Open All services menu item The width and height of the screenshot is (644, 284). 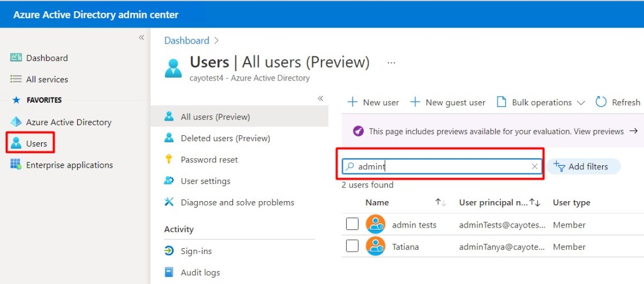47,79
